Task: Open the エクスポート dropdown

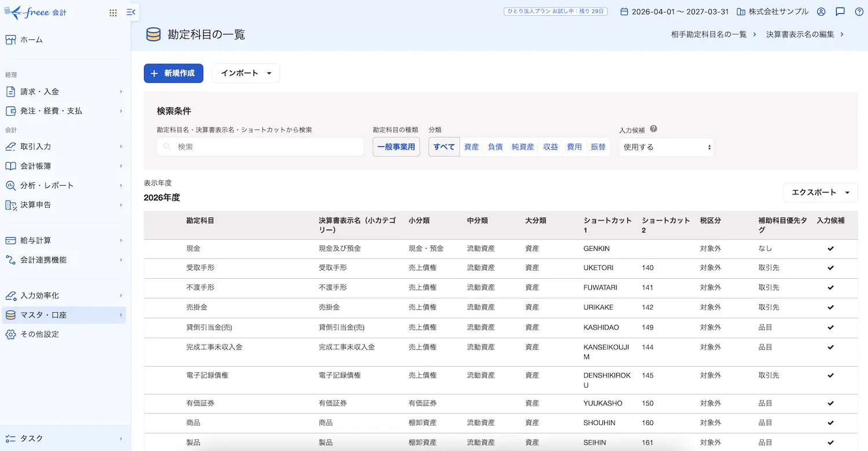Action: (821, 193)
